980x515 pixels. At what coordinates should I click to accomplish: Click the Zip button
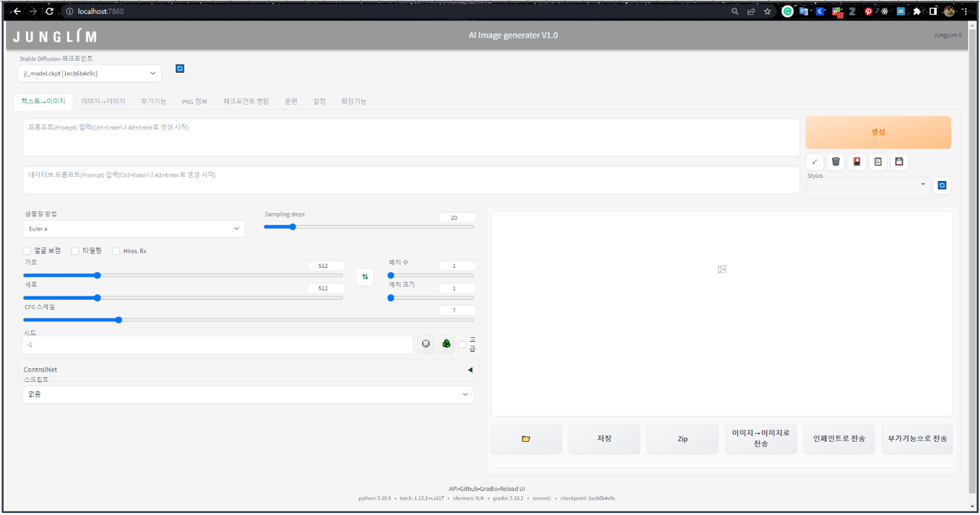[x=682, y=439]
